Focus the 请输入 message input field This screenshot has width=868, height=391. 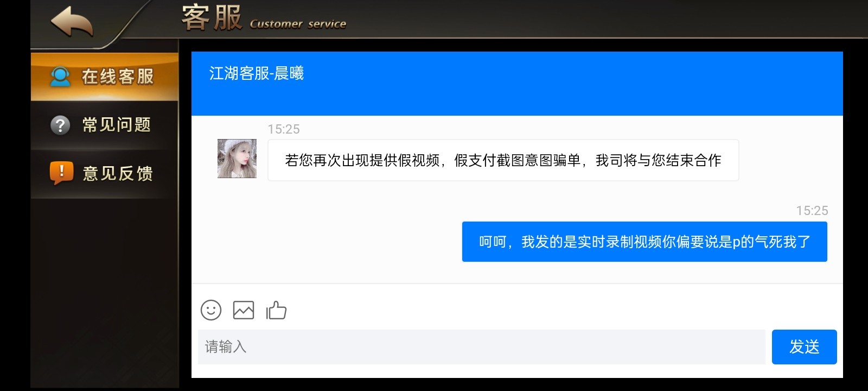coord(482,347)
